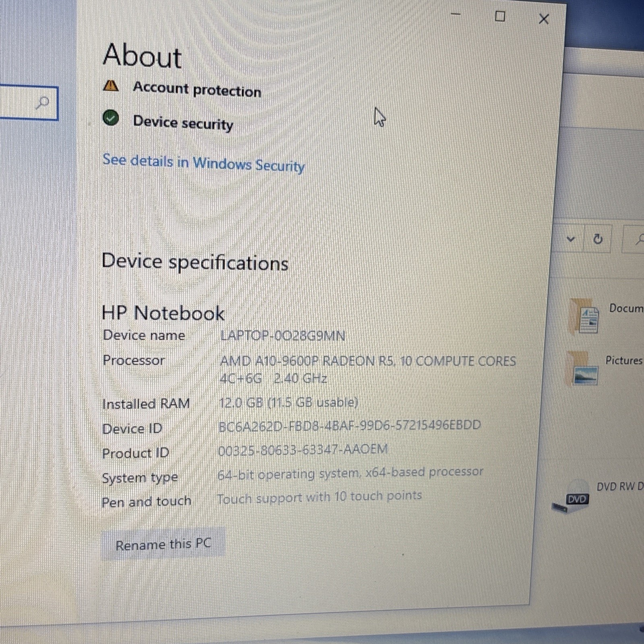Open the DVD RW Drive icon
The image size is (644, 644).
point(571,497)
